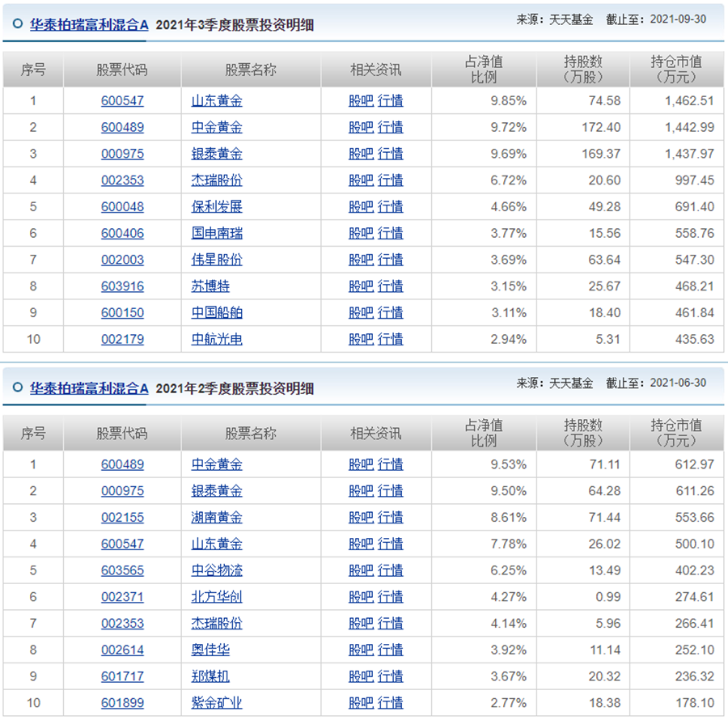Image resolution: width=728 pixels, height=720 pixels.
Task: Click stock code 600547 in Q3 table
Action: [123, 101]
